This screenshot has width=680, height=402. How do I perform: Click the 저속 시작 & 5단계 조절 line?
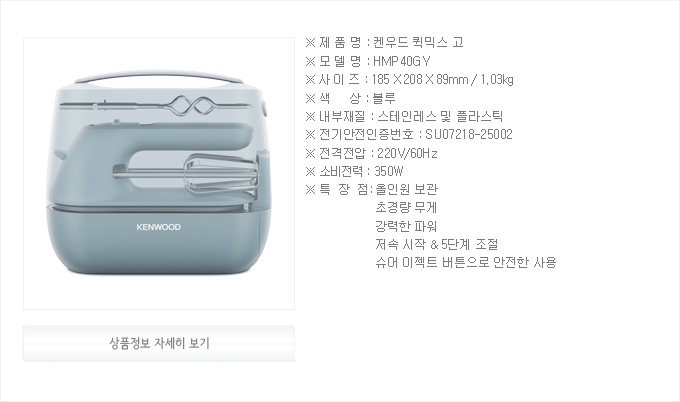(437, 244)
